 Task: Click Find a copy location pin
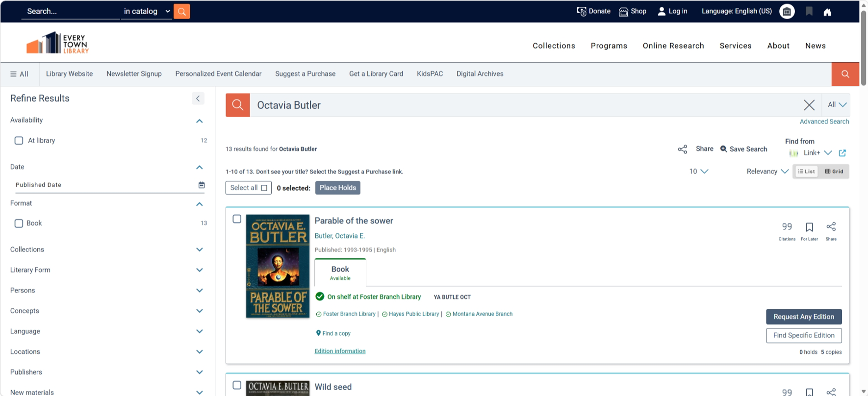pyautogui.click(x=318, y=333)
